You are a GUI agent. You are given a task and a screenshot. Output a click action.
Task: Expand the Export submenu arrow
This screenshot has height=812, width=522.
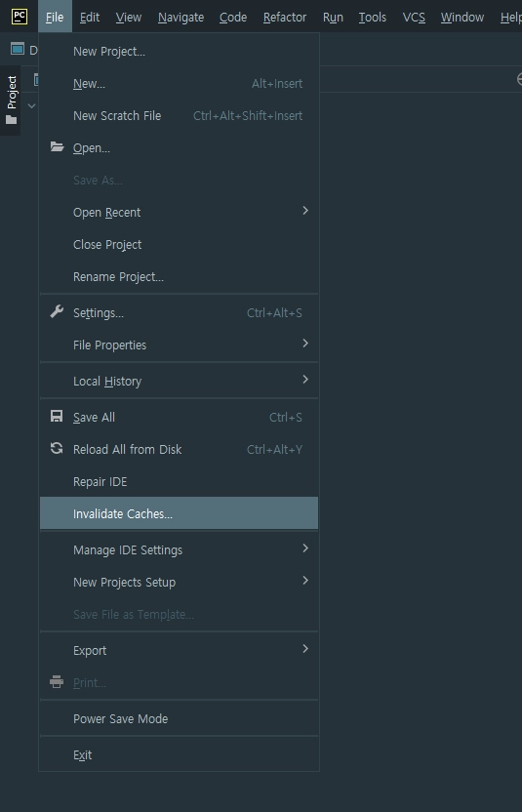click(305, 648)
